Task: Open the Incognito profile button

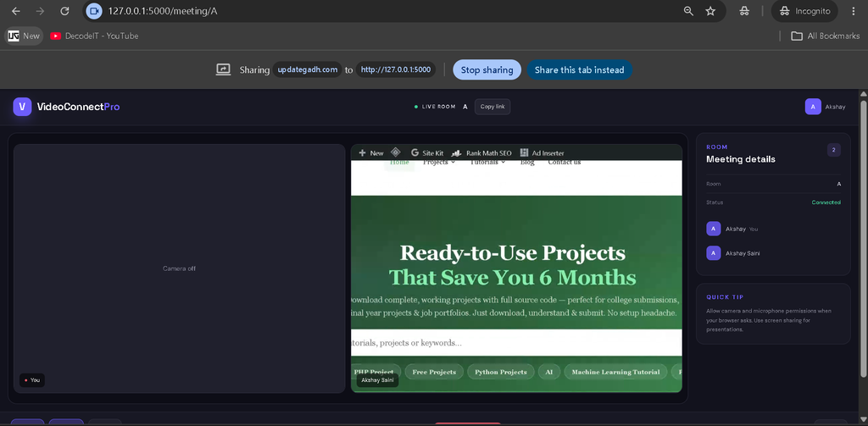Action: (804, 11)
